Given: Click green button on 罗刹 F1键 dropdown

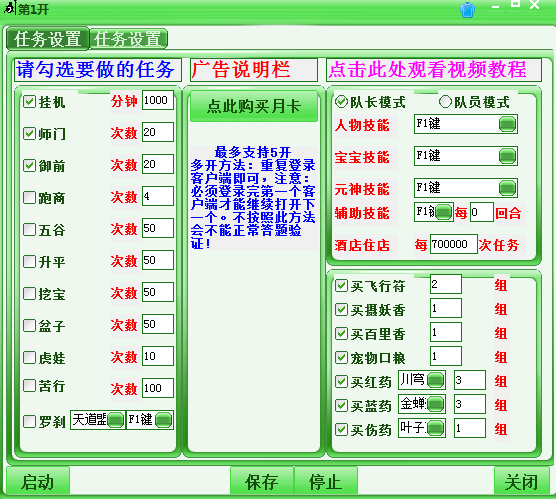Looking at the screenshot, I should tap(163, 420).
